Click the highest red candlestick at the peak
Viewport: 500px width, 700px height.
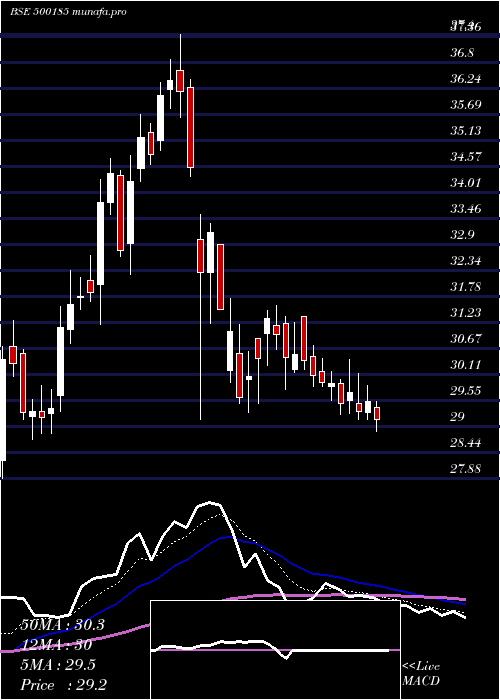(x=180, y=81)
